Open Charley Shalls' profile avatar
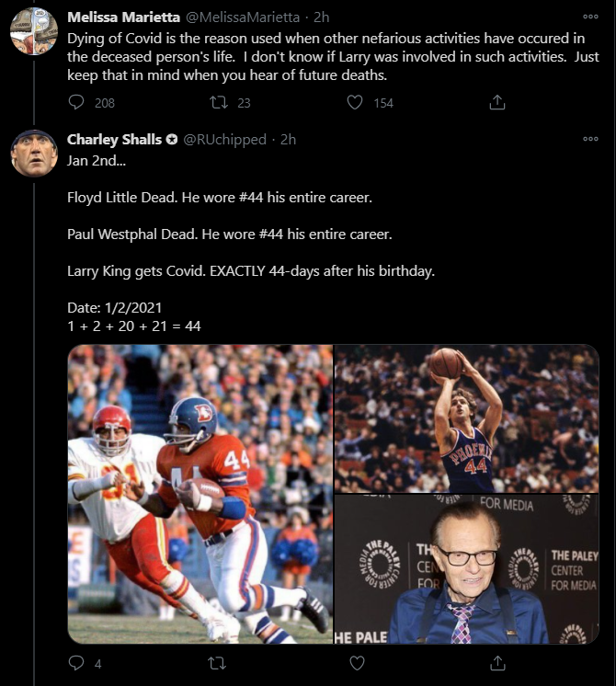 [34, 154]
